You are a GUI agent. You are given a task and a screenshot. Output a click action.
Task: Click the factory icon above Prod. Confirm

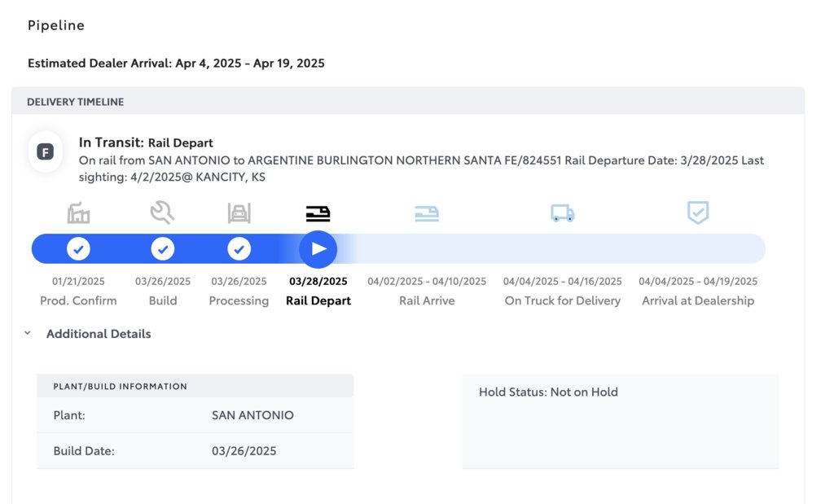78,213
